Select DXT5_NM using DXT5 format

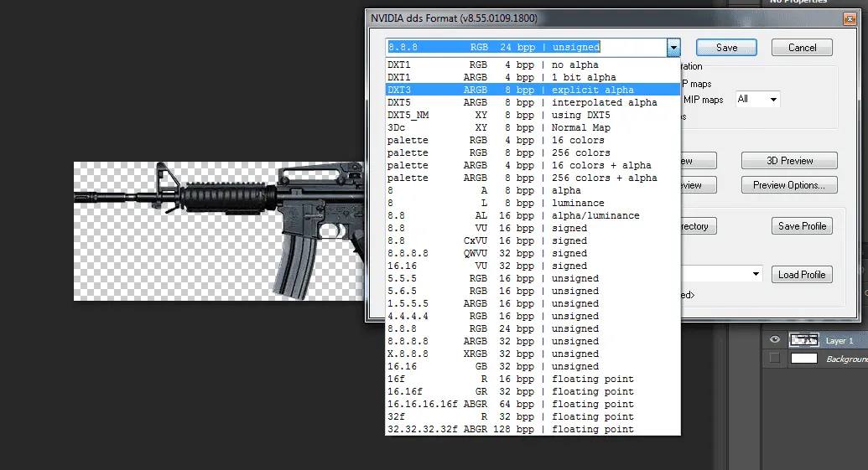pyautogui.click(x=533, y=115)
